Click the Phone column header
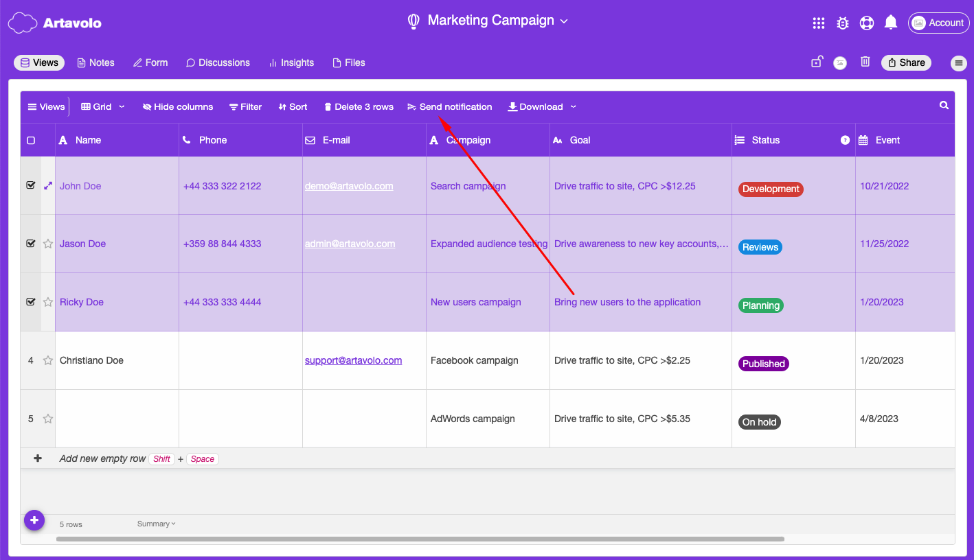974x560 pixels. click(x=240, y=140)
